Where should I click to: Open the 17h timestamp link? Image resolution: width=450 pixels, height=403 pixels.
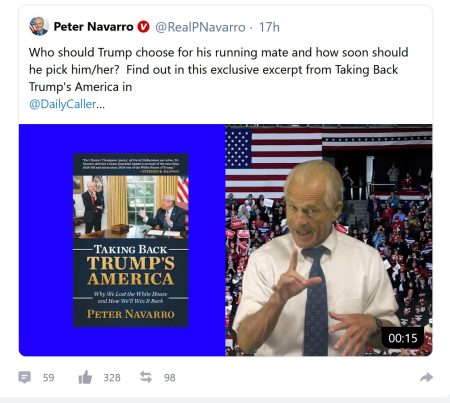[269, 27]
